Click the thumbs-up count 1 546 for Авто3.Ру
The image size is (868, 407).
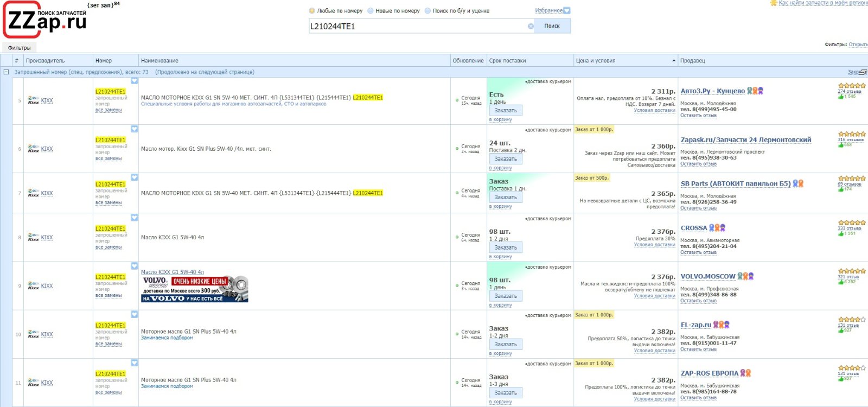click(x=847, y=96)
